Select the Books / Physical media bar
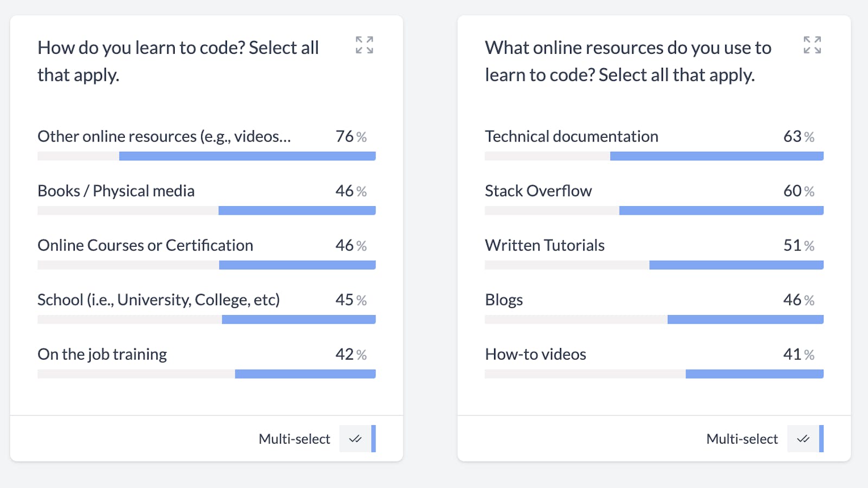868x488 pixels. tap(297, 210)
